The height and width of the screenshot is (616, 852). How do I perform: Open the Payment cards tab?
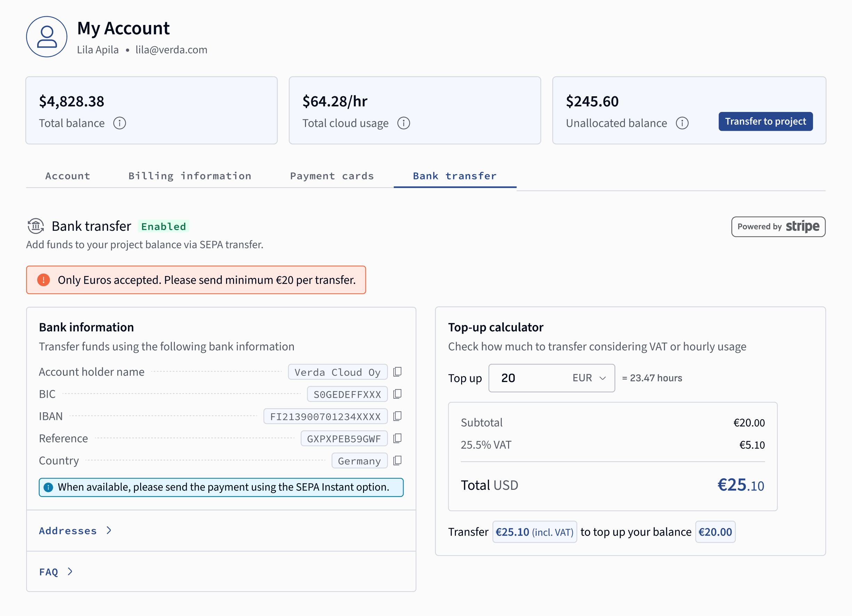(x=332, y=176)
